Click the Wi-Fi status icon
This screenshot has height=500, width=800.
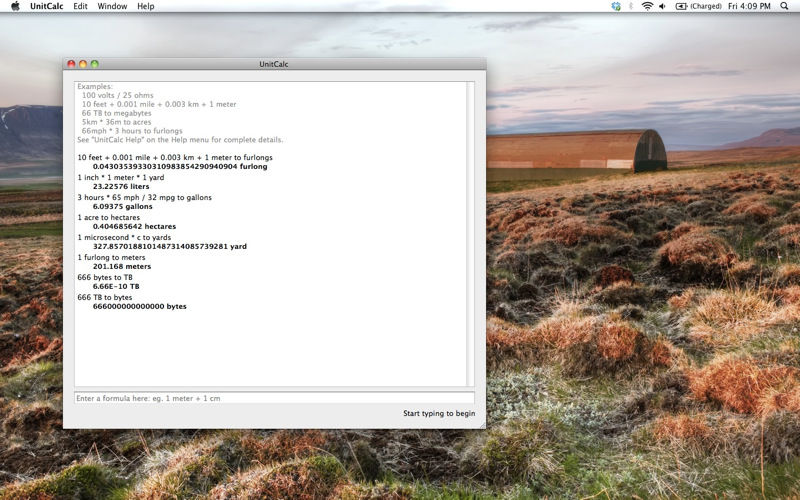[x=647, y=6]
